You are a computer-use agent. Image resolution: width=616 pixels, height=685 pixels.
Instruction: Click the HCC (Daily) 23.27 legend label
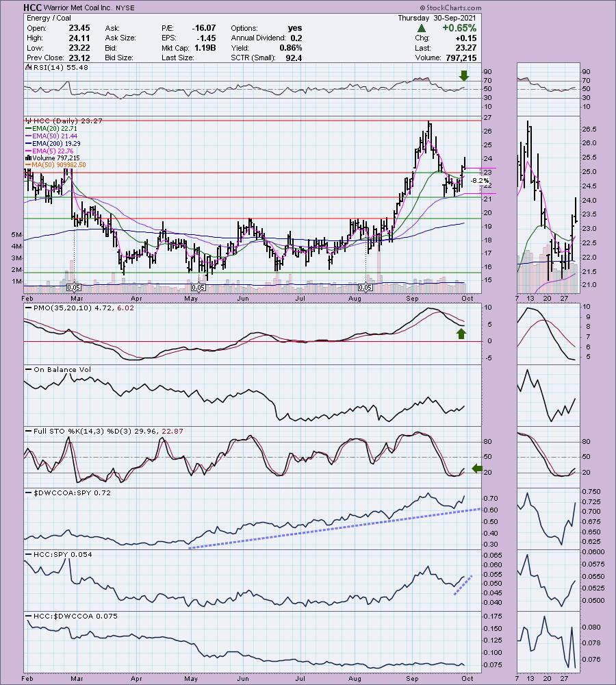64,121
